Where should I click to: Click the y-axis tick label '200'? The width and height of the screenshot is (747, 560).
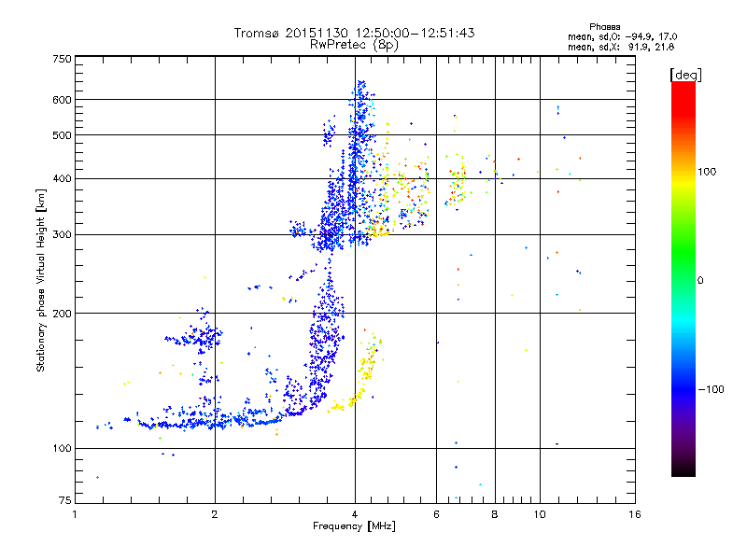[x=63, y=314]
